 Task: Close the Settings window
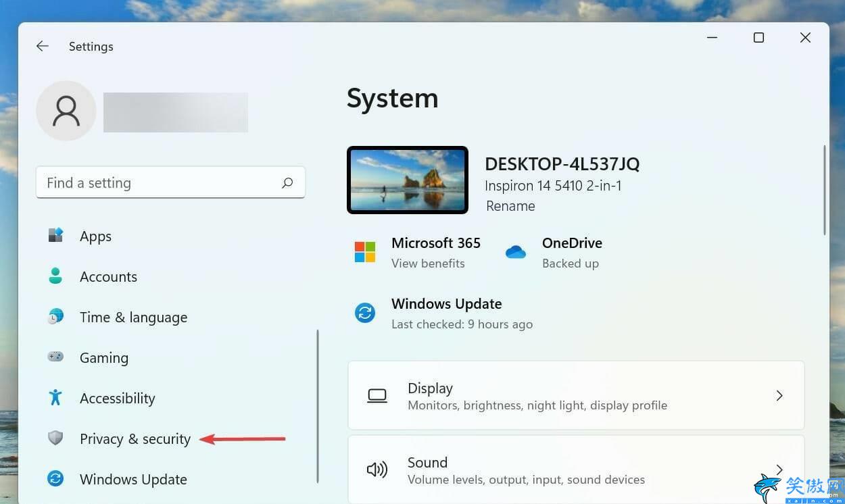pos(805,38)
